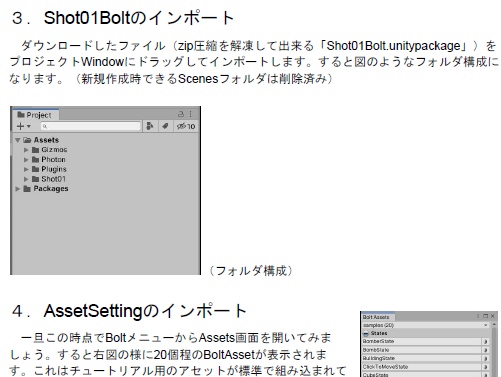
Task: Expand the Photon folder arrow
Action: pyautogui.click(x=26, y=160)
